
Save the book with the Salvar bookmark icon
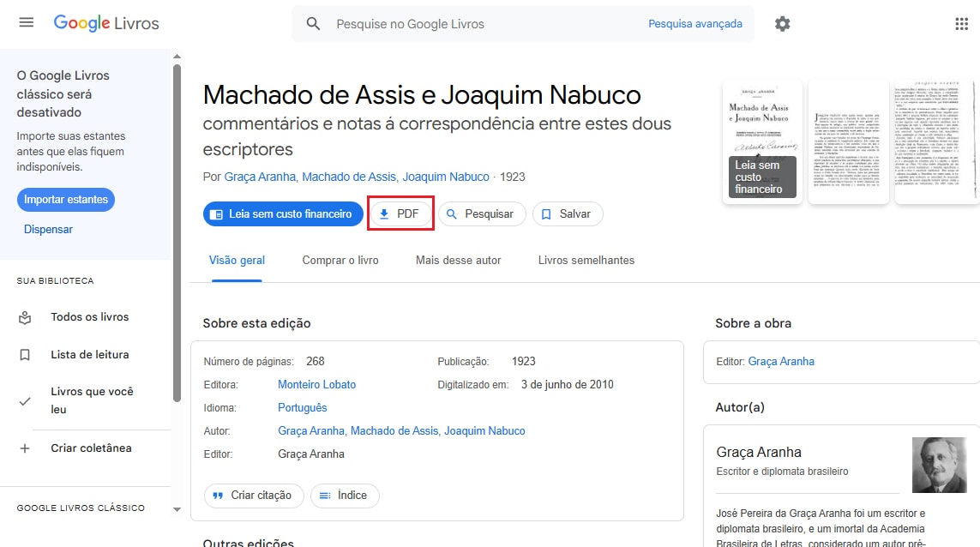tap(546, 213)
